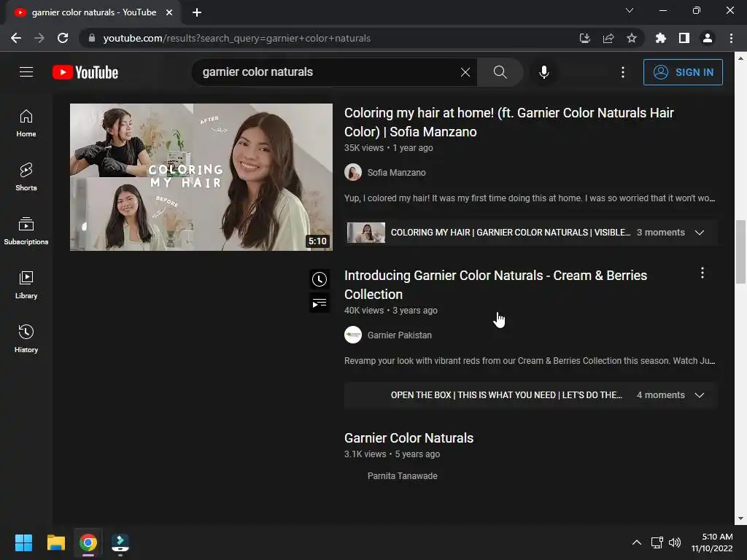Click the browser forward arrow
The image size is (747, 560).
pos(39,38)
